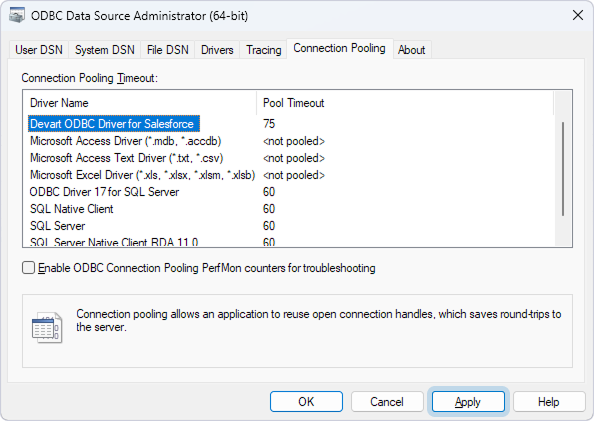The width and height of the screenshot is (594, 421).
Task: Switch to the User DSN tab
Action: click(39, 50)
